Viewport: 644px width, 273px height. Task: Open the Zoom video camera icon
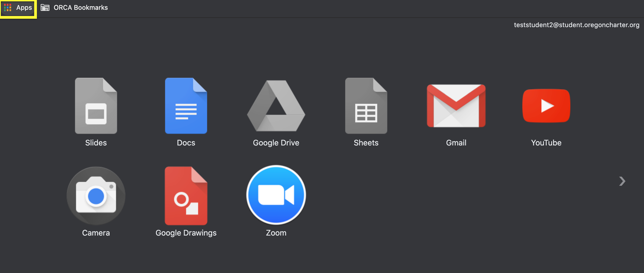[276, 195]
